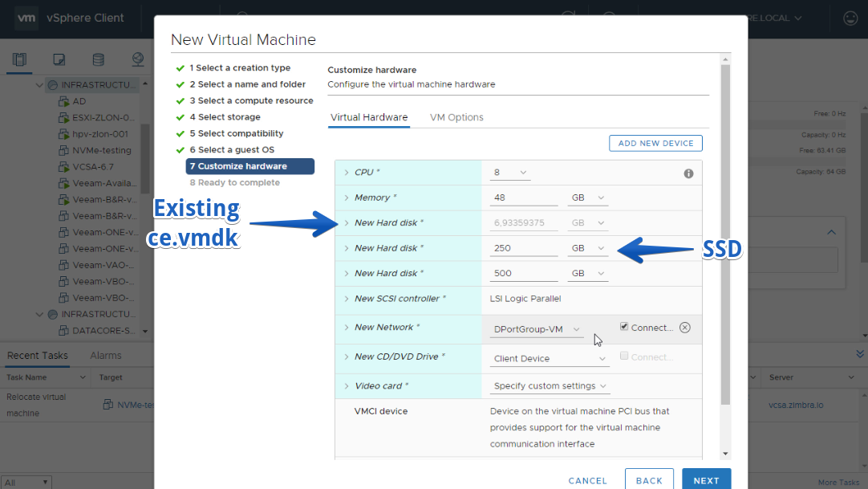Toggle New CD/DVD Drive Connect checkbox
This screenshot has height=489, width=868.
(x=624, y=356)
